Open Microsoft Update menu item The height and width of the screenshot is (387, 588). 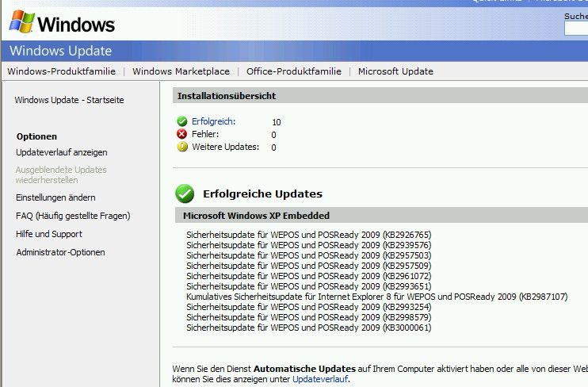point(395,71)
